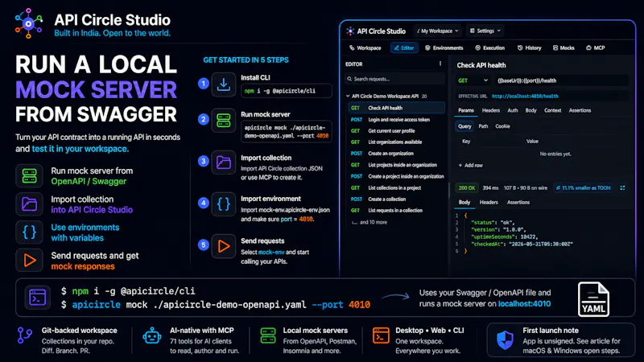Click the app logo in the API Circle Studio window header
The height and width of the screenshot is (362, 644).
[350, 31]
